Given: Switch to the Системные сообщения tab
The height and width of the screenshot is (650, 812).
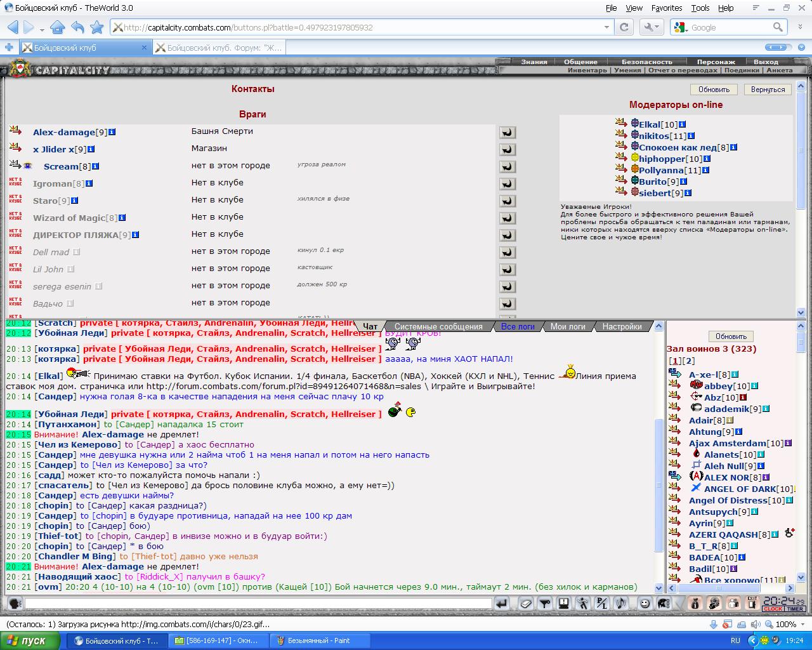Looking at the screenshot, I should pos(438,326).
